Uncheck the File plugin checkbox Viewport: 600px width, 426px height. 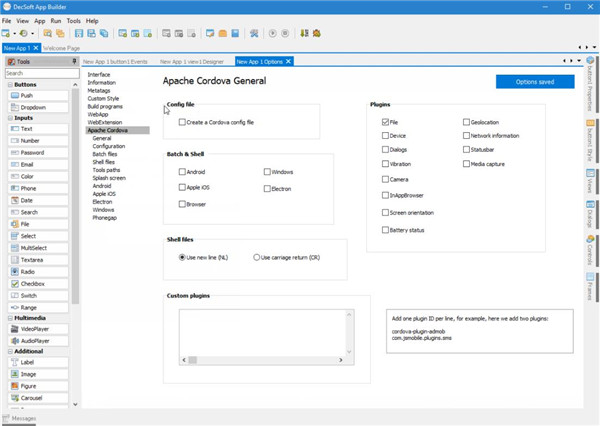(385, 121)
